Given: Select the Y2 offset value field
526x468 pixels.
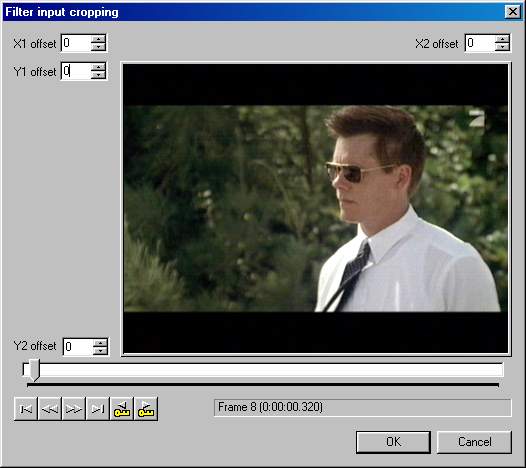Looking at the screenshot, I should [x=78, y=347].
